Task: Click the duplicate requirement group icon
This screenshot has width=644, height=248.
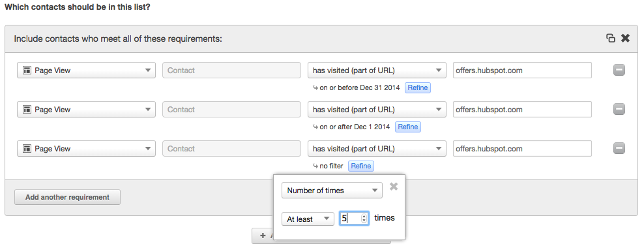Action: [610, 39]
